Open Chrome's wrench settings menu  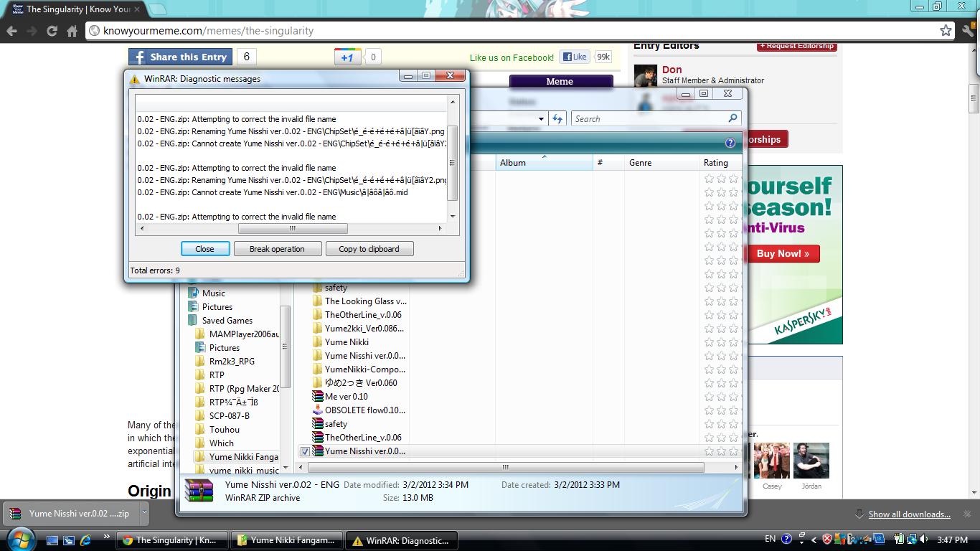[x=968, y=31]
